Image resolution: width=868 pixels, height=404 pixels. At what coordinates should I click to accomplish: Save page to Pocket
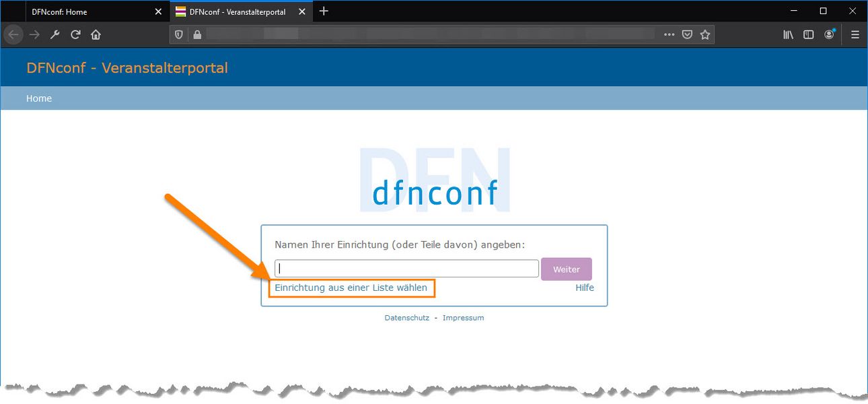[687, 34]
